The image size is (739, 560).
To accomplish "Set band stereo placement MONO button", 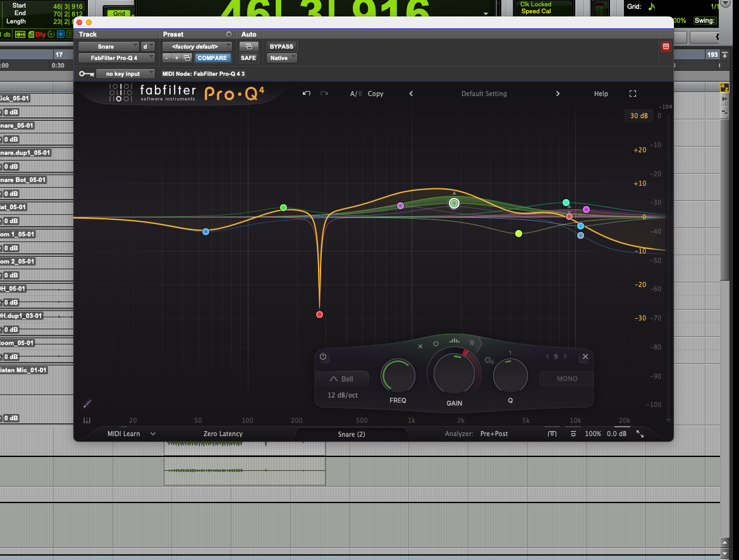I will (567, 379).
